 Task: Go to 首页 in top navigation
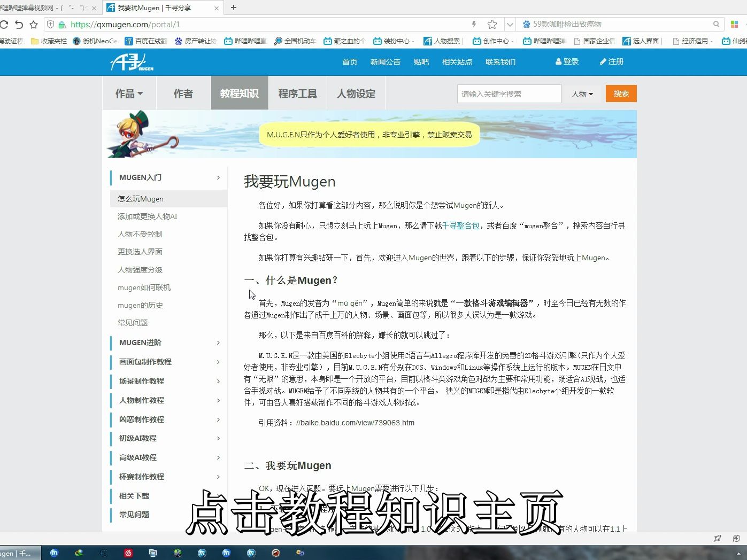(350, 62)
